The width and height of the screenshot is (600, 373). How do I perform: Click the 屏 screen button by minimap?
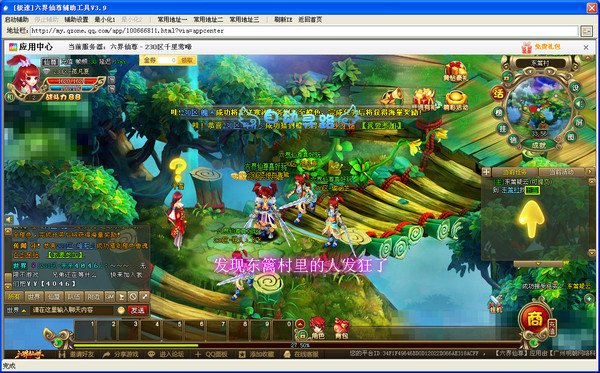tap(578, 122)
